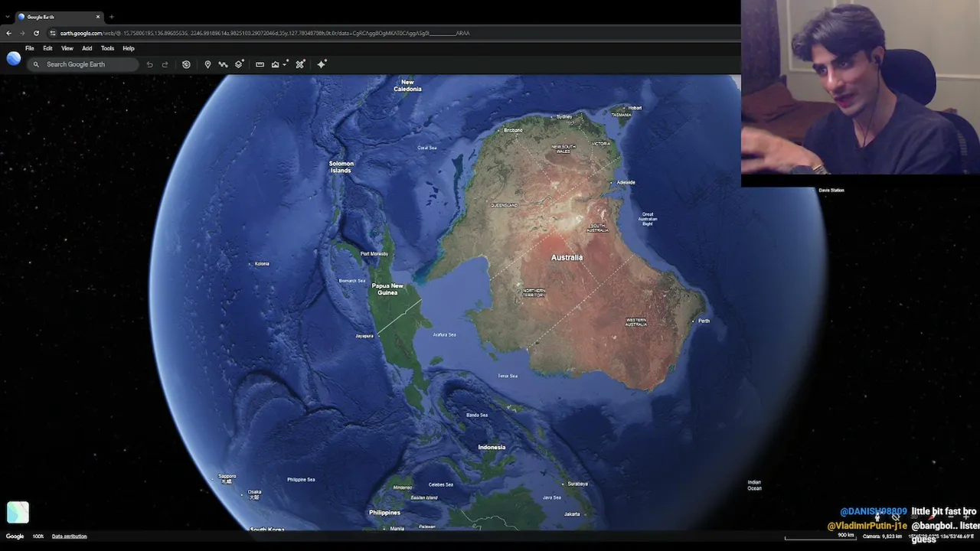Open the Data attribution link
The width and height of the screenshot is (980, 551).
69,536
